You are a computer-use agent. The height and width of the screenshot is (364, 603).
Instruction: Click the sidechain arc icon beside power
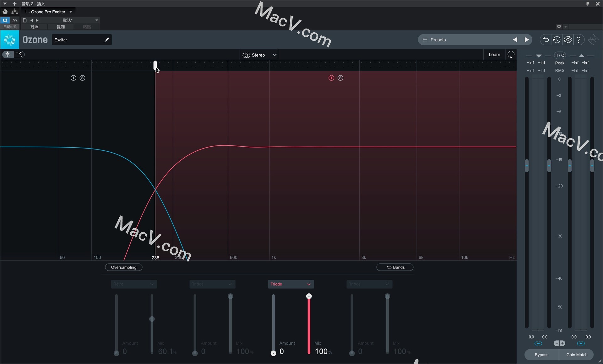(14, 20)
